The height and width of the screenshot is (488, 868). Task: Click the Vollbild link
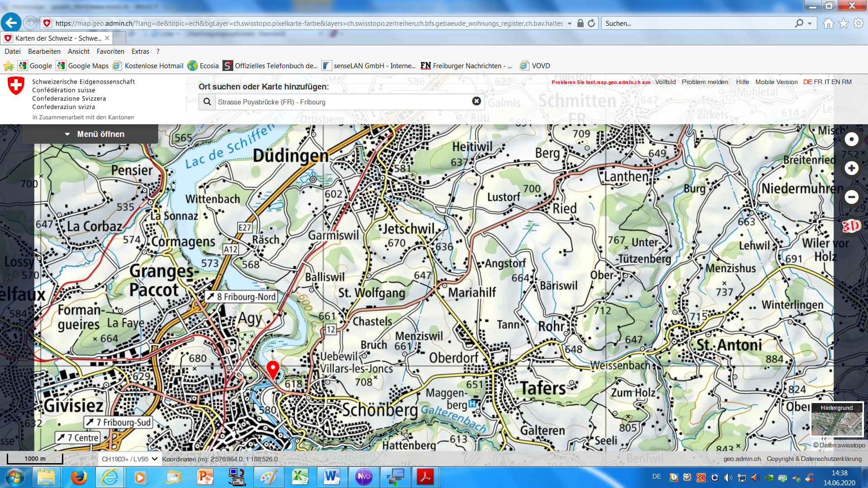pos(665,82)
